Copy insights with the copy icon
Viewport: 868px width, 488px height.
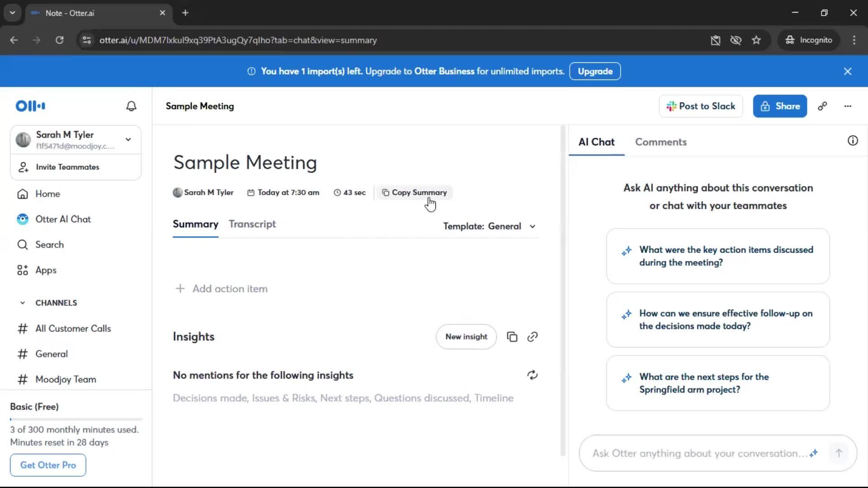pyautogui.click(x=512, y=337)
